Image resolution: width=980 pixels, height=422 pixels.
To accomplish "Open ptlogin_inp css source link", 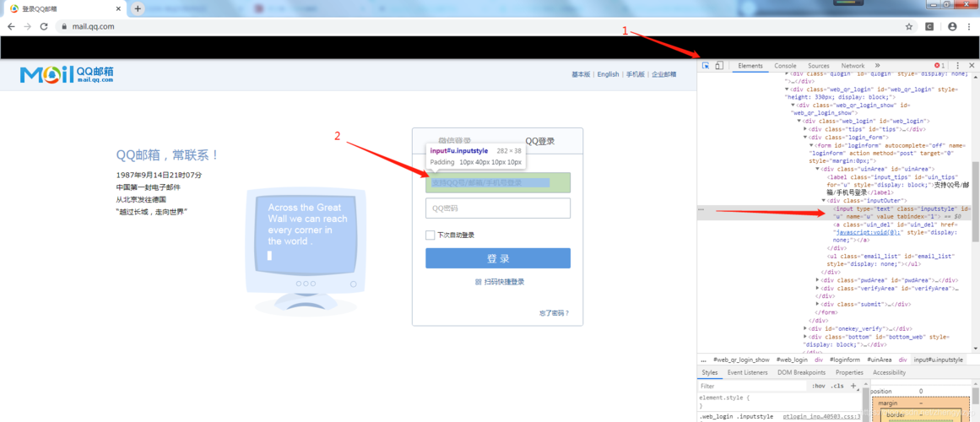I will click(822, 416).
